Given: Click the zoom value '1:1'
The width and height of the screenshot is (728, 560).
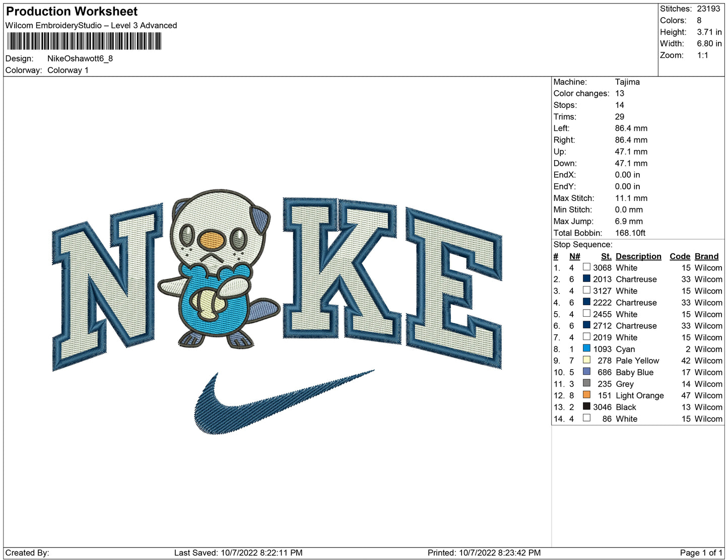Looking at the screenshot, I should pyautogui.click(x=703, y=55).
